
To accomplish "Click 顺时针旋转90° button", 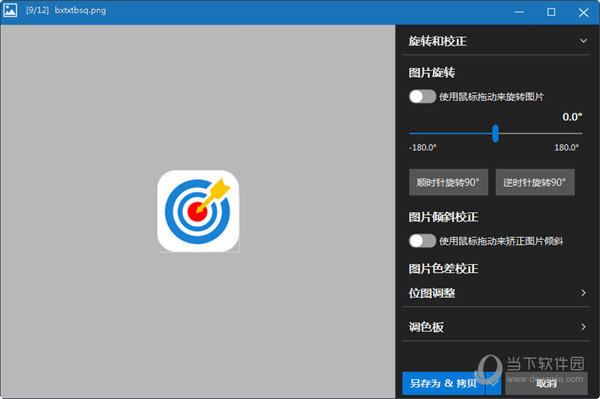I will (448, 182).
